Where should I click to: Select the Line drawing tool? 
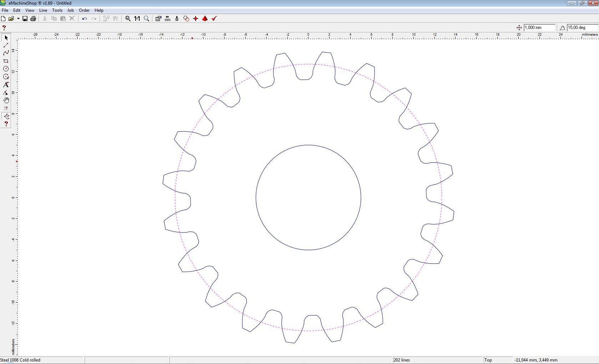6,45
